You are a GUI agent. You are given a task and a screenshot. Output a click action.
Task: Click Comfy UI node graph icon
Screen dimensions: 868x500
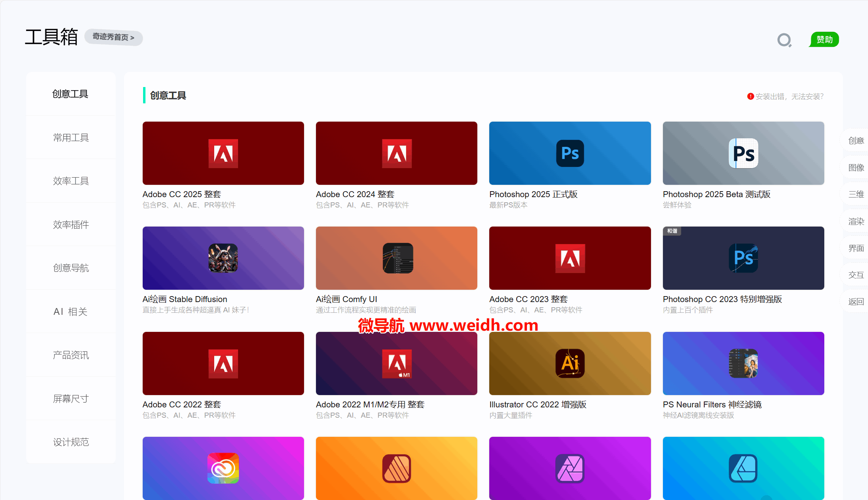pyautogui.click(x=398, y=258)
